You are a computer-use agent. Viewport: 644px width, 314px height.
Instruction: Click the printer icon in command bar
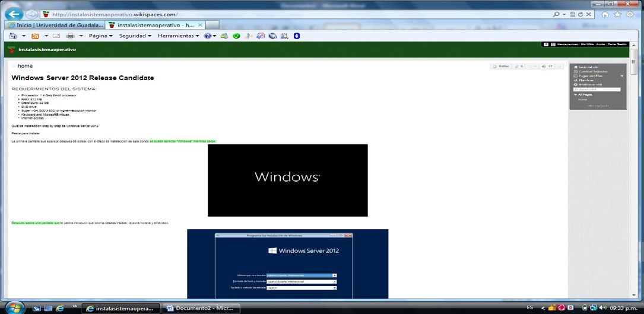[70, 36]
